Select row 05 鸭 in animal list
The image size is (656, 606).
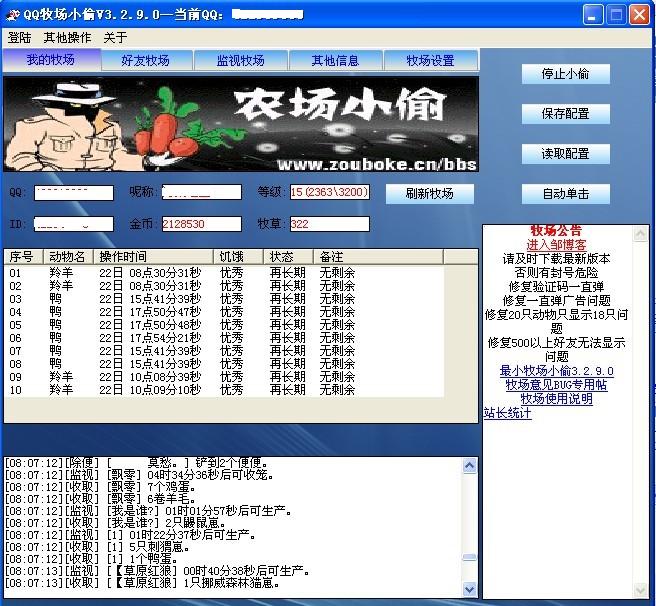tap(224, 325)
